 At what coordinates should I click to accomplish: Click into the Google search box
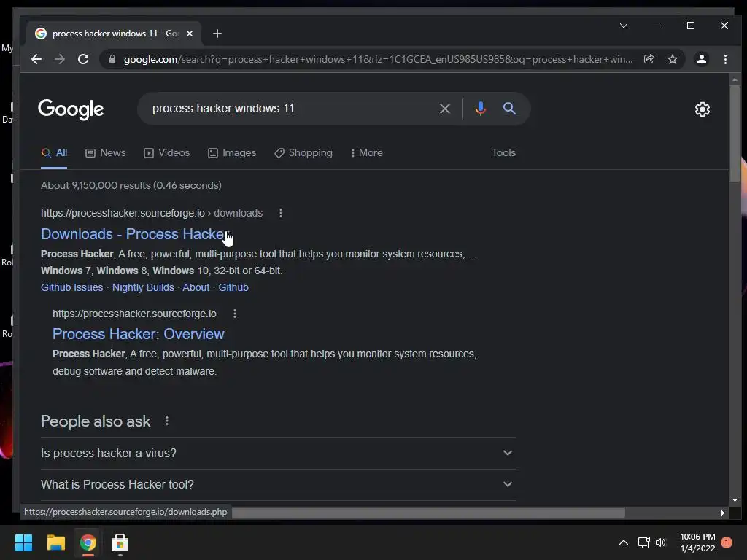click(290, 109)
